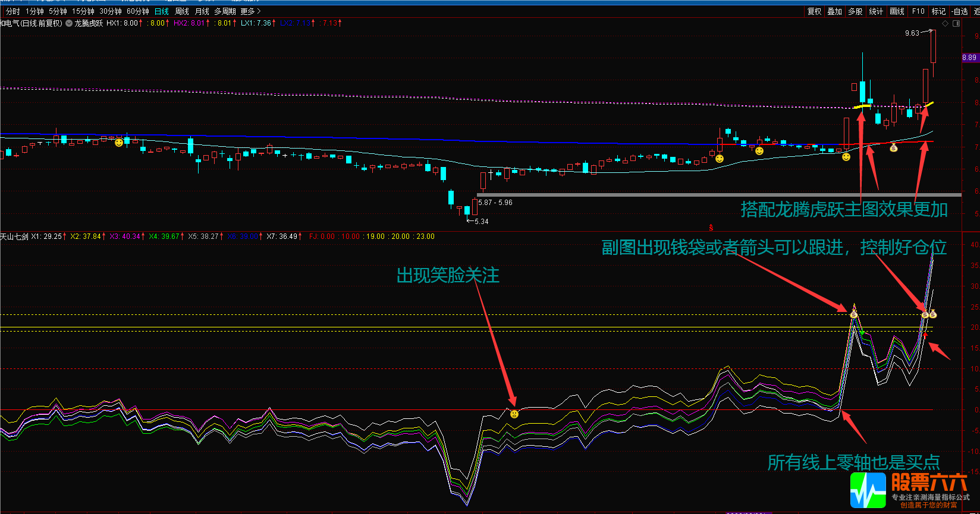Open the 多股 multi-stock view
980x514 pixels.
[855, 11]
